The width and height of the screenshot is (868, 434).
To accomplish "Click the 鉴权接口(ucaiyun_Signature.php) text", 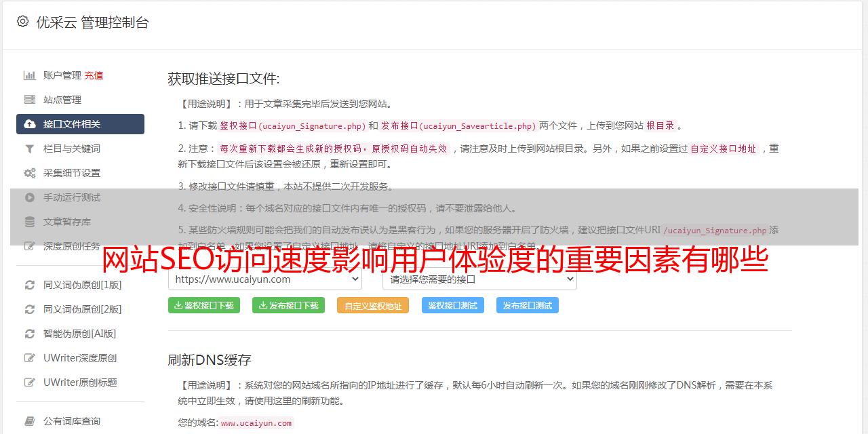I will tap(292, 125).
